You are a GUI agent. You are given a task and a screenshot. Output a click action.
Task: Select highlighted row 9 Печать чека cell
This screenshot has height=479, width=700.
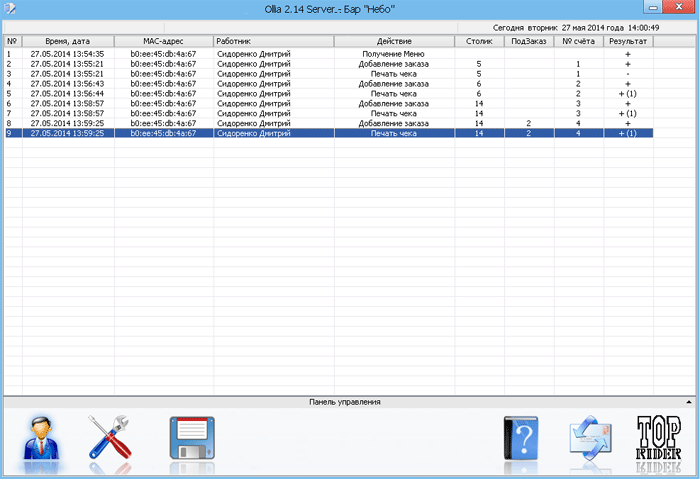pyautogui.click(x=394, y=133)
